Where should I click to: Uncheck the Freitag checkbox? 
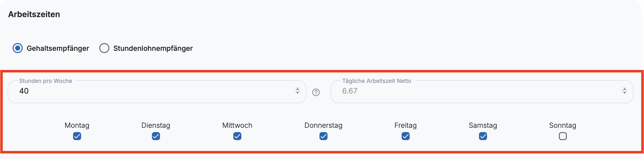click(406, 136)
